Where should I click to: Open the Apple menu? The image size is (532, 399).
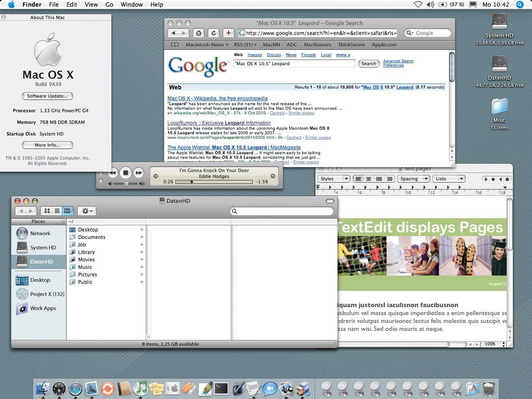(11, 5)
